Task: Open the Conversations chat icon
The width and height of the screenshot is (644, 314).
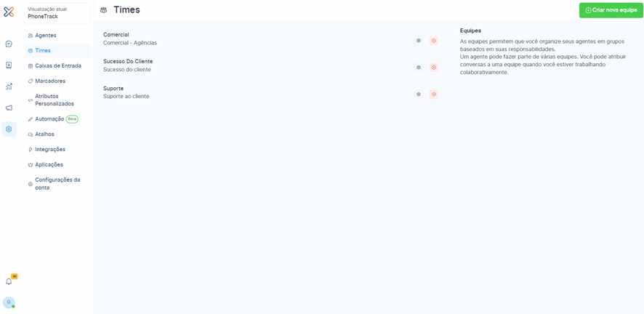Action: 9,44
